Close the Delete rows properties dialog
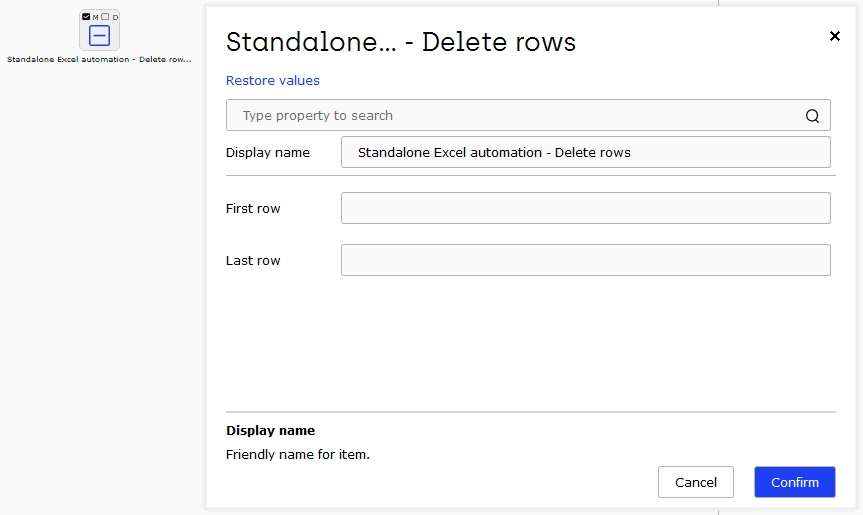The image size is (863, 515). coord(835,36)
